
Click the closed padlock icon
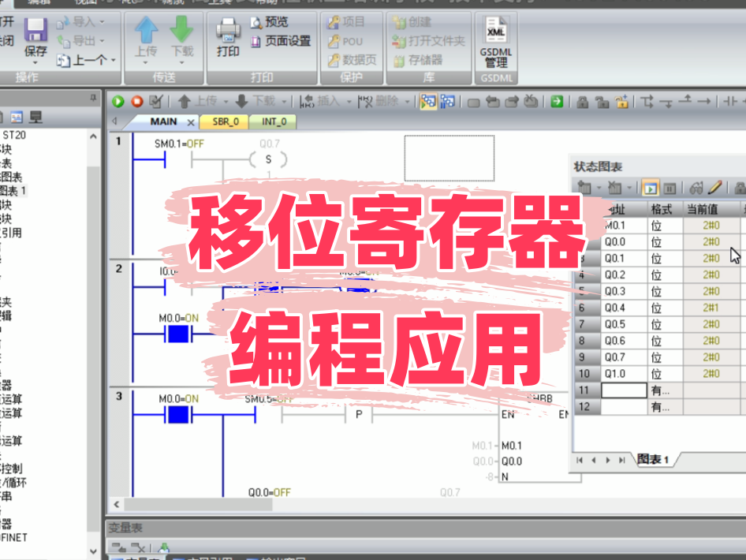(582, 102)
